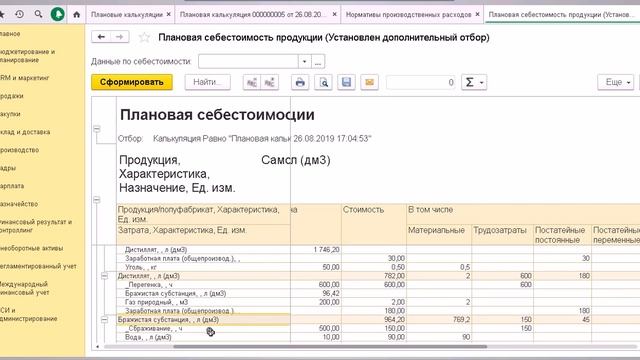Image resolution: width=640 pixels, height=360 pixels.
Task: Save report with diskette icon
Action: tap(346, 82)
